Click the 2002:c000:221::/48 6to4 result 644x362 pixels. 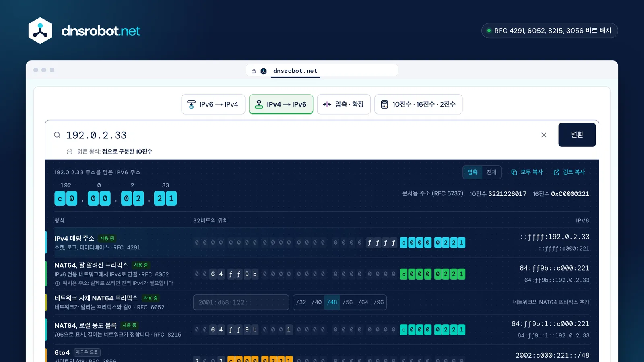(x=552, y=356)
